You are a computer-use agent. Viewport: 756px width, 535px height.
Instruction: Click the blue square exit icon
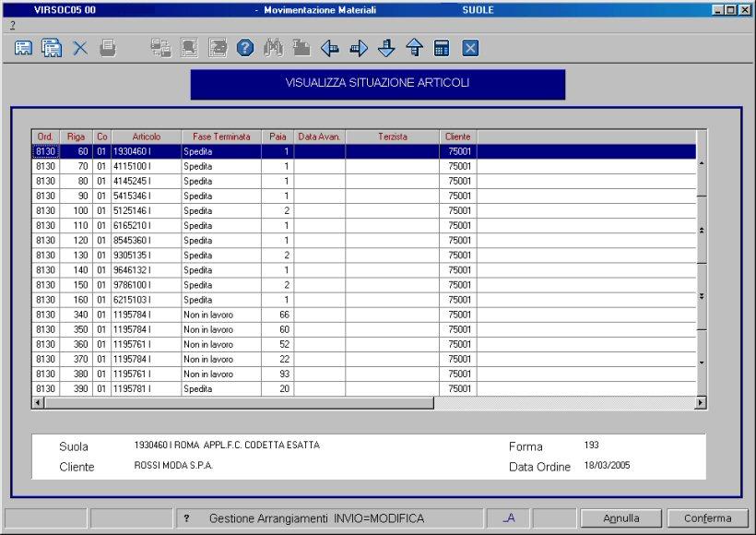tap(470, 48)
